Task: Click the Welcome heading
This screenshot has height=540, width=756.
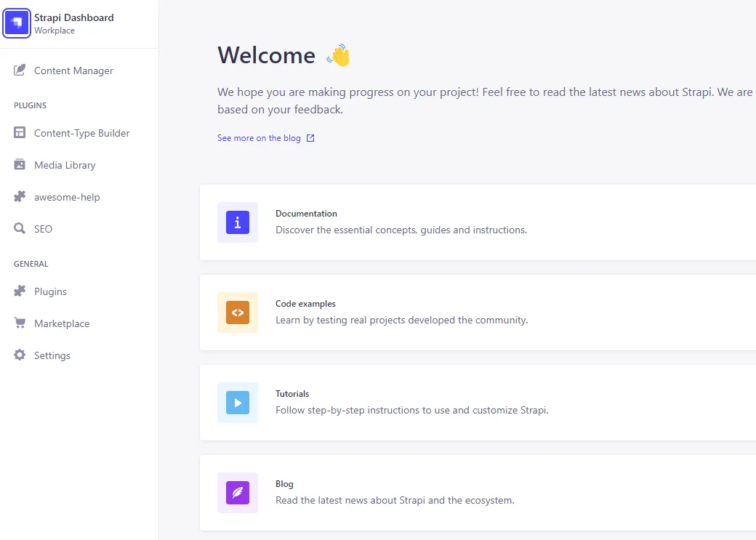Action: coord(266,55)
